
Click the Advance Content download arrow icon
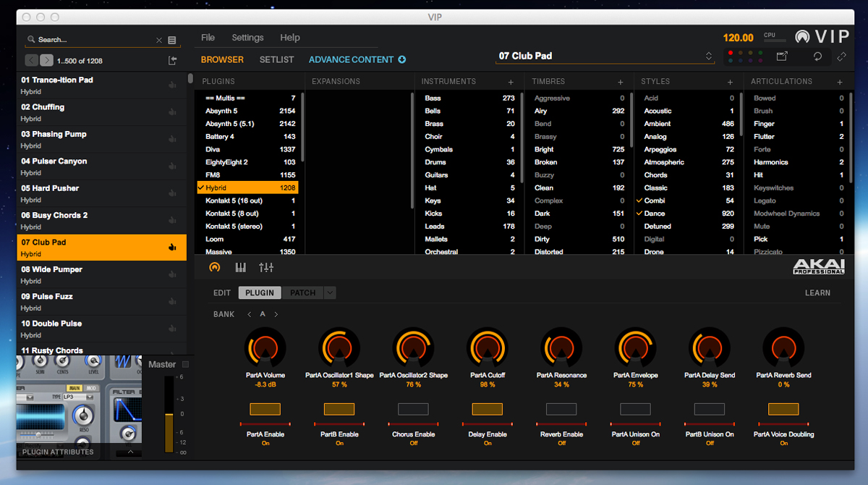(x=402, y=59)
